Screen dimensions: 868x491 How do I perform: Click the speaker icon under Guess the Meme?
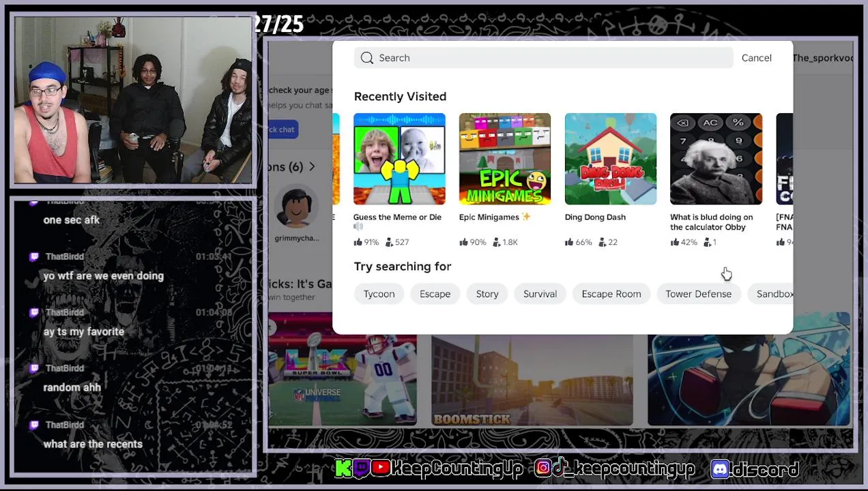358,227
